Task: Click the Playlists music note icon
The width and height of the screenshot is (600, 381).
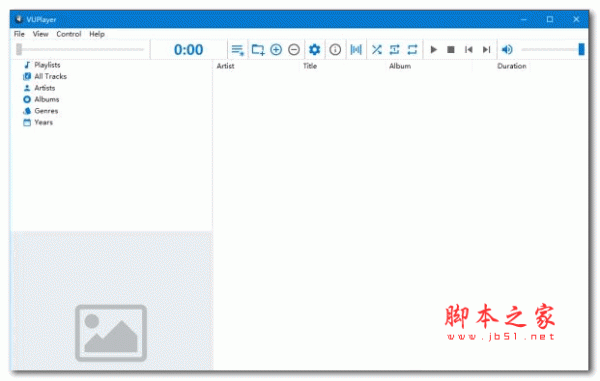Action: (27, 65)
